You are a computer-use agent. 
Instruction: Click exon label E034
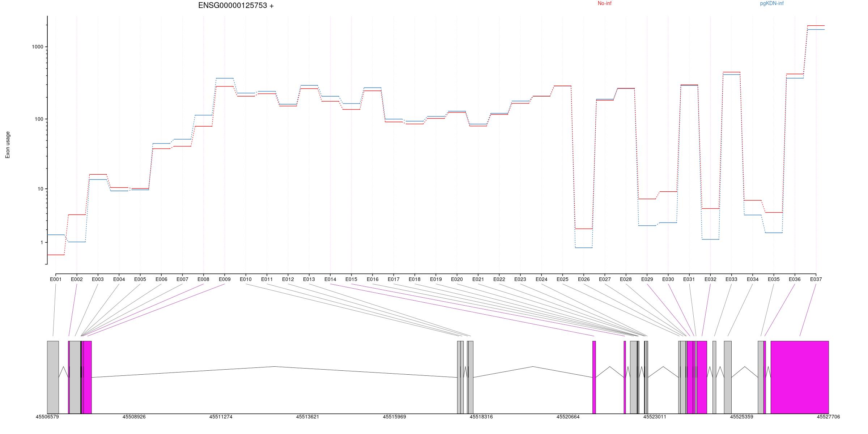(x=753, y=279)
